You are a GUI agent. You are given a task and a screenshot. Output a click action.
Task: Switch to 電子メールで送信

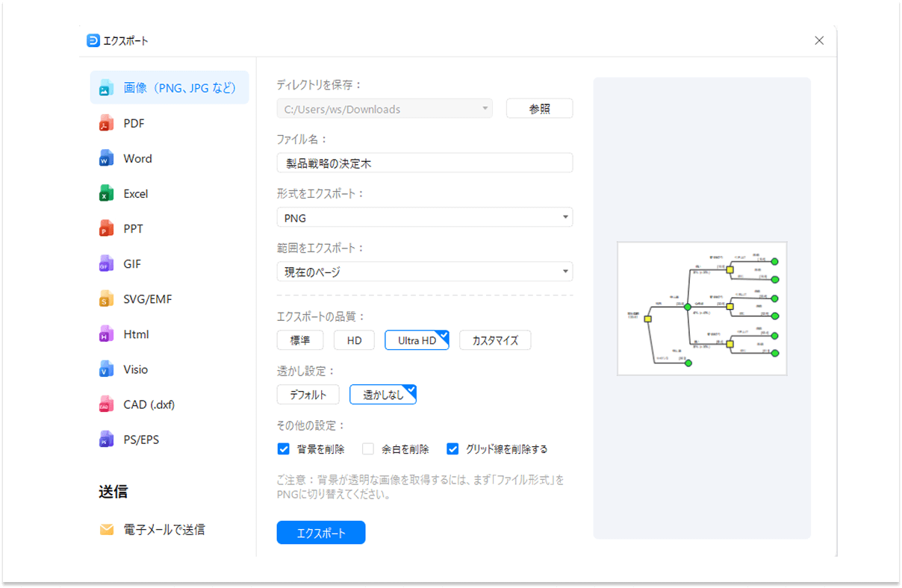[x=163, y=530]
